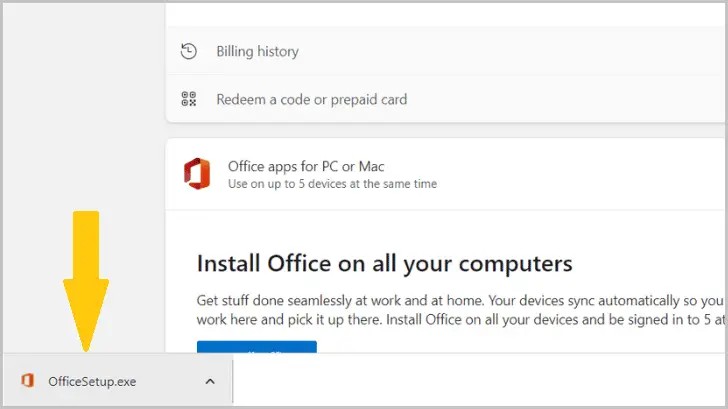Click the 'Use on up to 5 devices' subtitle
The width and height of the screenshot is (728, 409).
click(x=332, y=184)
